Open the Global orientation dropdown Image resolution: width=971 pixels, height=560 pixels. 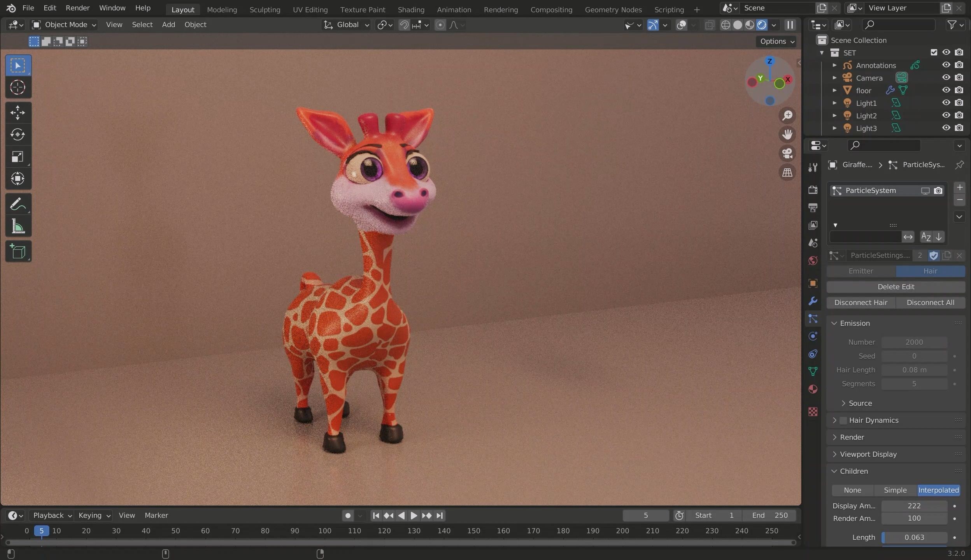coord(346,25)
